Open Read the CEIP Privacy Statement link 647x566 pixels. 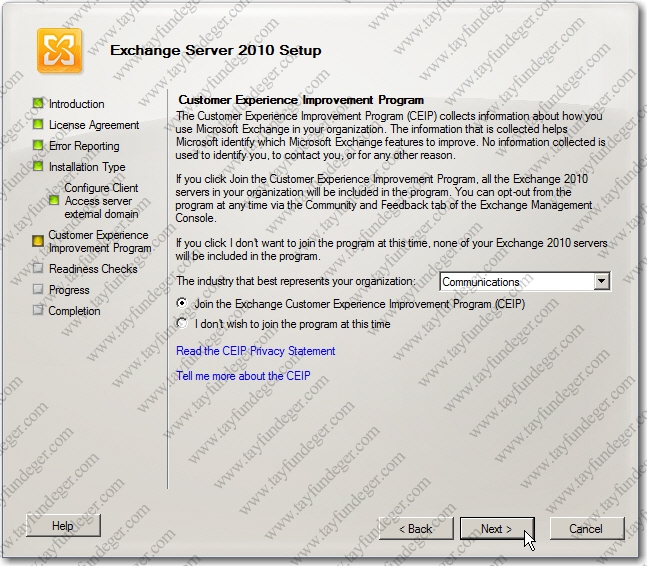click(255, 351)
